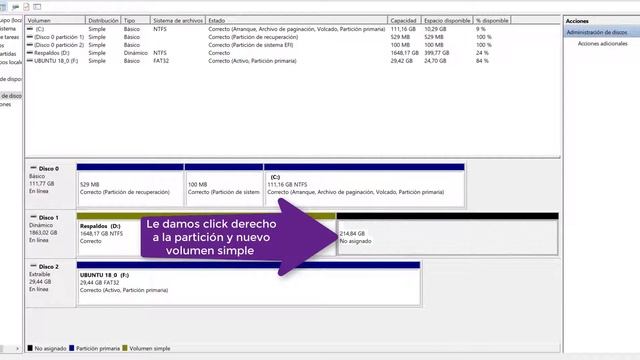Select the UBUNTU 18_0 (F:) FAT32 partition block
The image size is (640, 360).
tap(248, 284)
